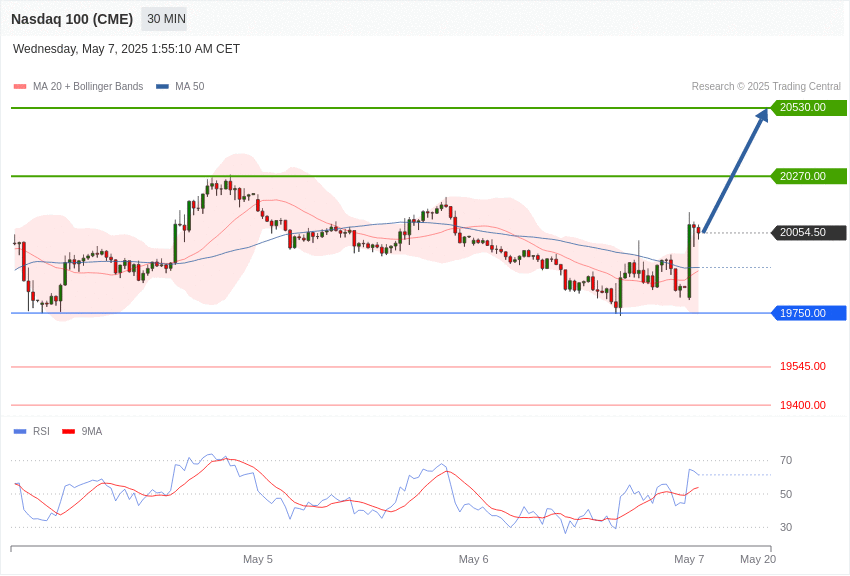This screenshot has height=576, width=850.
Task: Click the 9MA legend label
Action: [92, 432]
